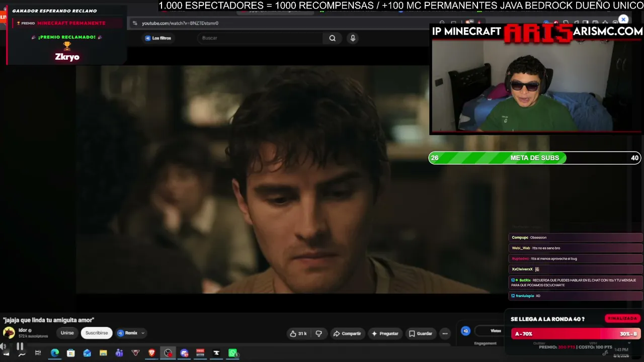
Task: Open Task View on the taskbar
Action: click(x=38, y=353)
